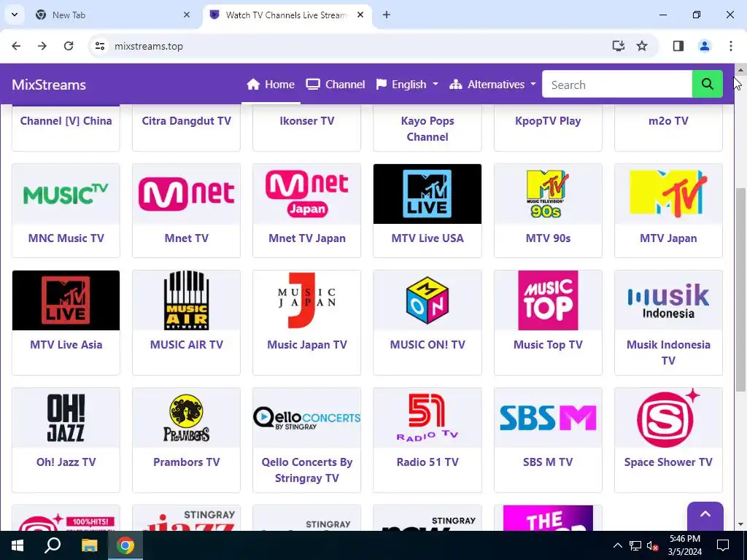
Task: Show hidden tray icons chevron
Action: click(x=617, y=545)
